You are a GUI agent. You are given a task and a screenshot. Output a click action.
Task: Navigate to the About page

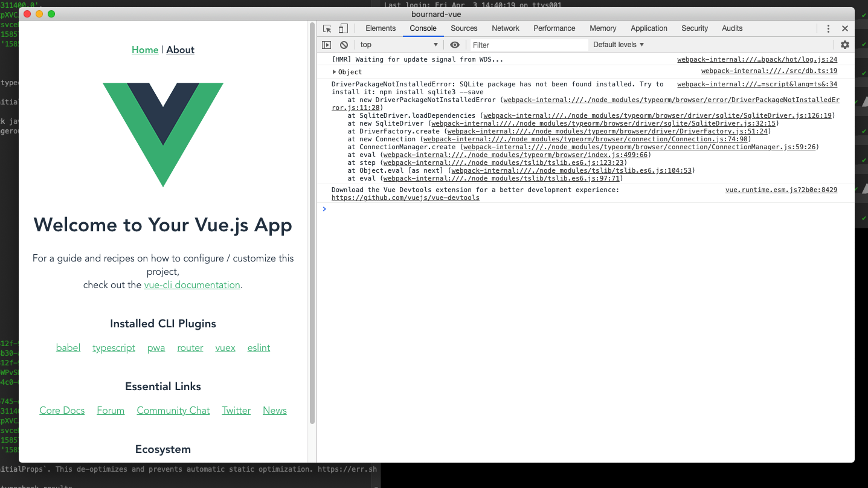pyautogui.click(x=180, y=50)
